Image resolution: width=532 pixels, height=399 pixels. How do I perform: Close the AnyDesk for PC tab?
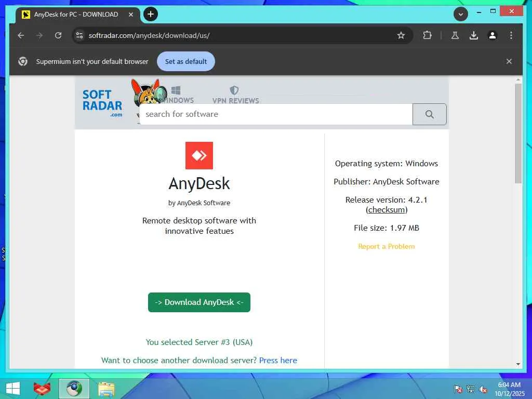click(x=130, y=15)
